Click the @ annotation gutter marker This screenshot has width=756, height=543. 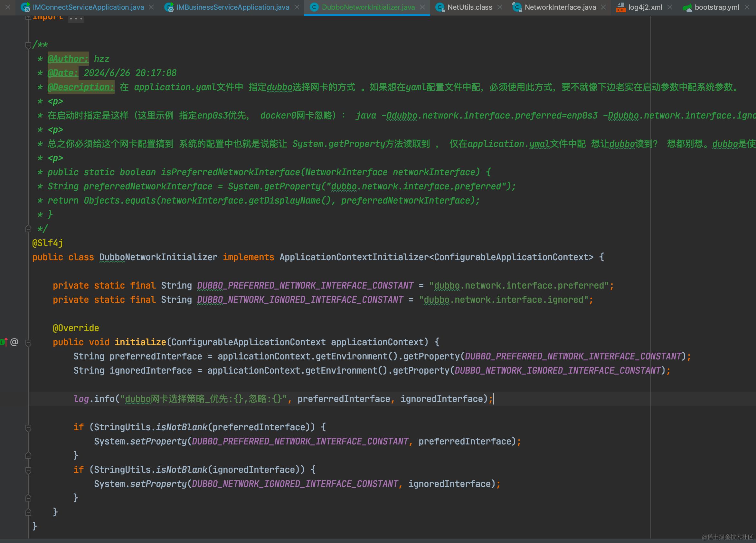(14, 342)
